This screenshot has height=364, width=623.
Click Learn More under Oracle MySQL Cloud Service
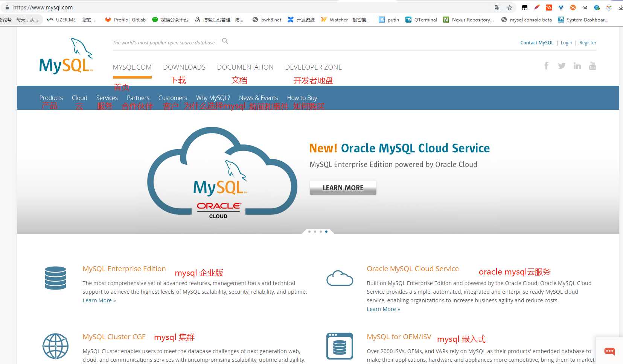384,309
